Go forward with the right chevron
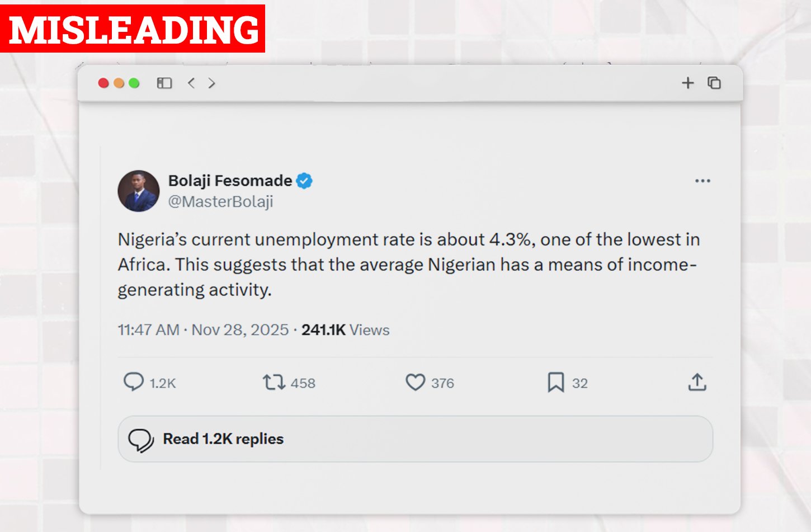 click(212, 83)
